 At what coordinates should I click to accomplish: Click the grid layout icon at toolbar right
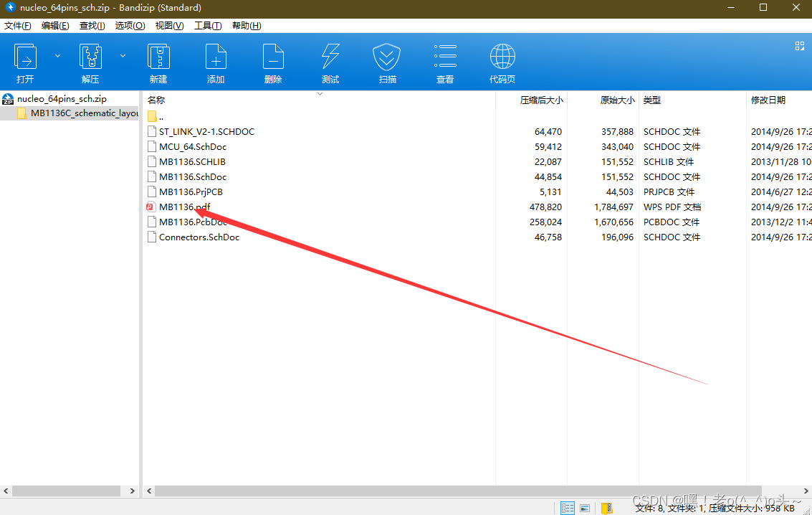(x=800, y=46)
